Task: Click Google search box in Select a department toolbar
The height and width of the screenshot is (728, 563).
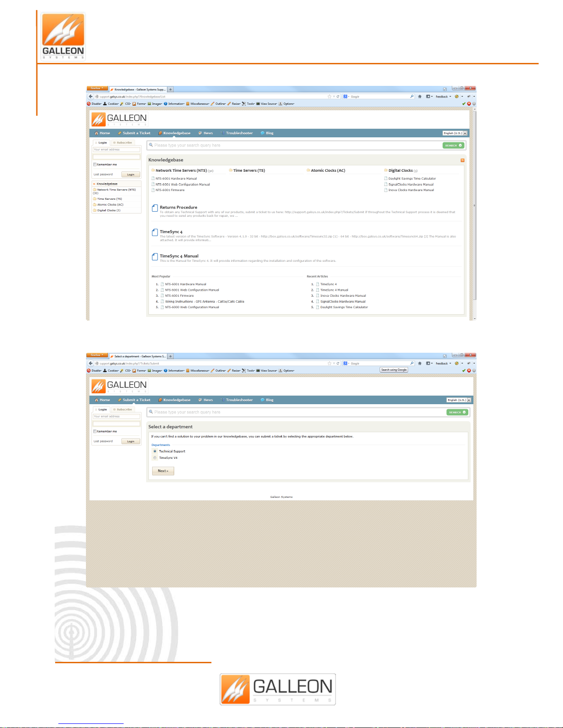Action: pyautogui.click(x=379, y=363)
